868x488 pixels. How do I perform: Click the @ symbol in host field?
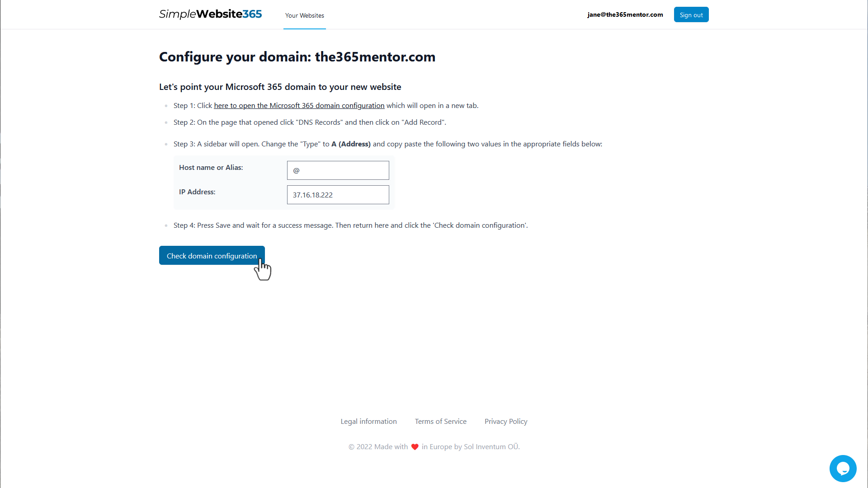296,170
